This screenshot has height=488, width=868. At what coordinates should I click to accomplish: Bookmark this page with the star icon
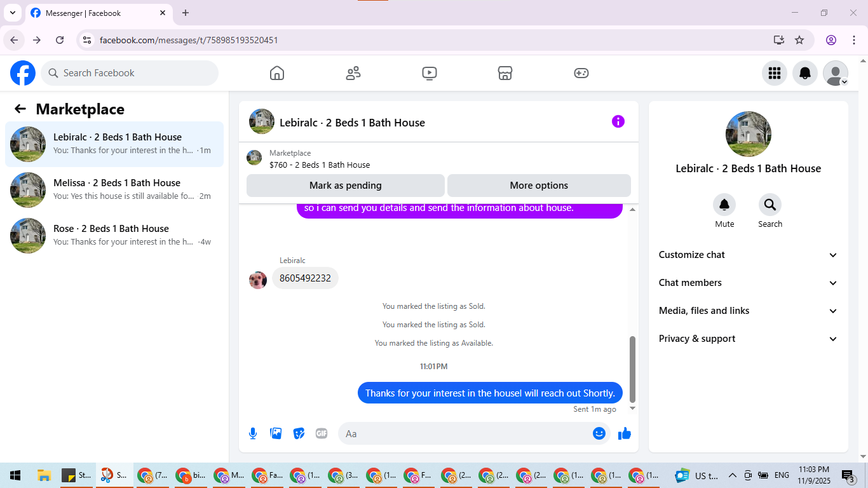(799, 40)
